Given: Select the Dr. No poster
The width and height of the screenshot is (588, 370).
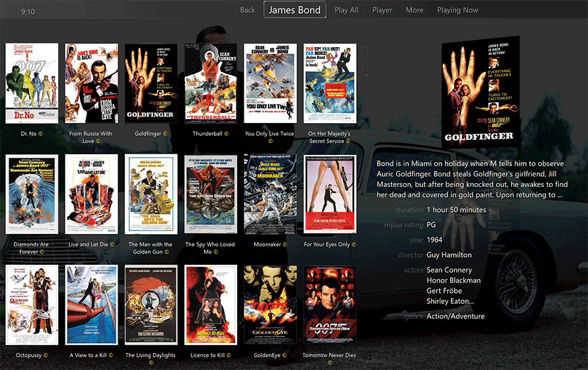Looking at the screenshot, I should click(32, 83).
